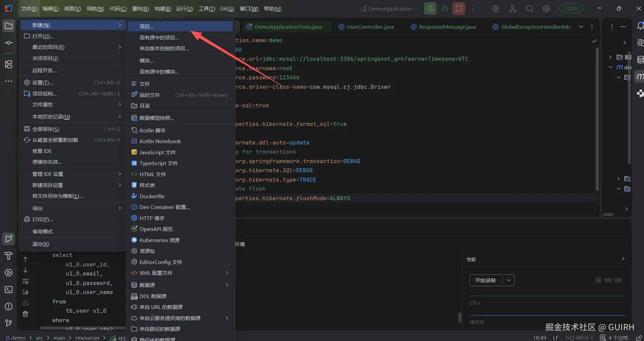Open the editor tabs overflow chevron
The height and width of the screenshot is (341, 644).
581,27
